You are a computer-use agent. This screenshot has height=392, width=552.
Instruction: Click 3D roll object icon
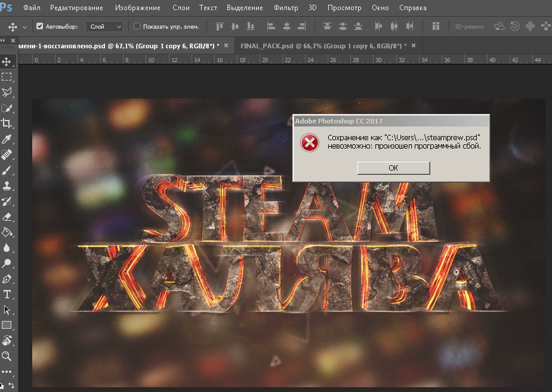click(x=514, y=26)
